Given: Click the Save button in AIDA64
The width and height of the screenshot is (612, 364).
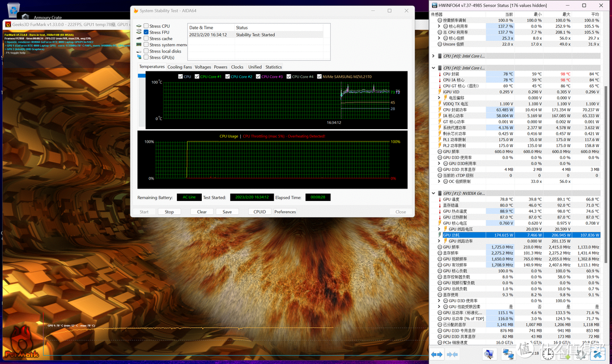Looking at the screenshot, I should (227, 212).
